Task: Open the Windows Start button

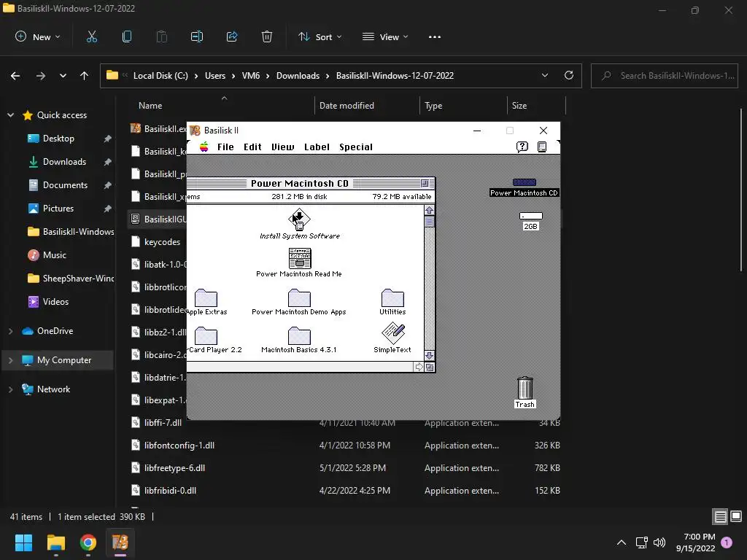Action: tap(23, 542)
